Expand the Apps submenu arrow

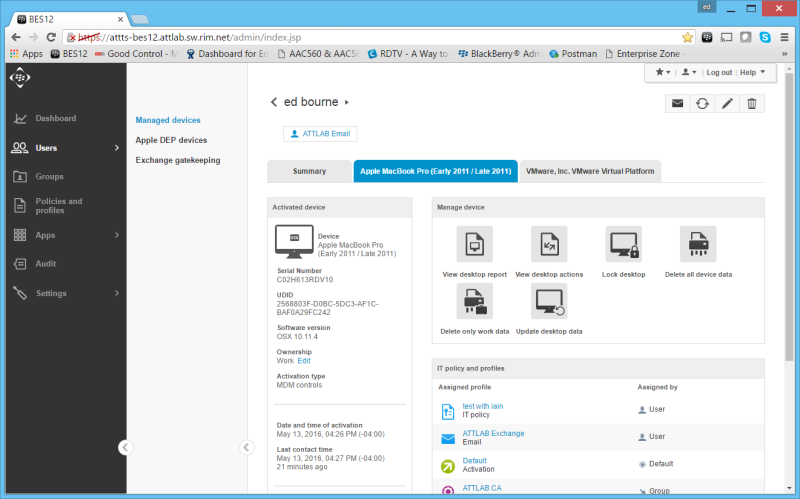117,235
